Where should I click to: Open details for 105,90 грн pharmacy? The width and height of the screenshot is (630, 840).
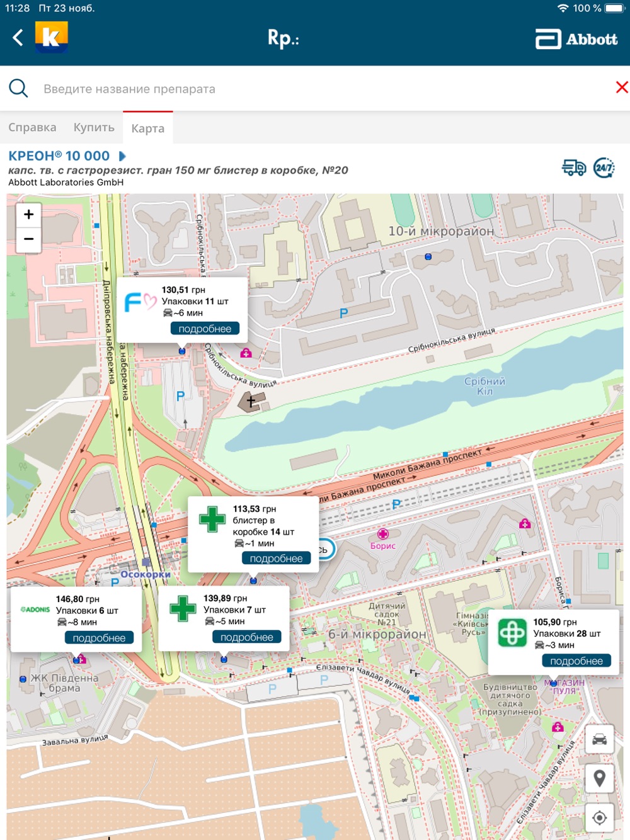pos(576,661)
